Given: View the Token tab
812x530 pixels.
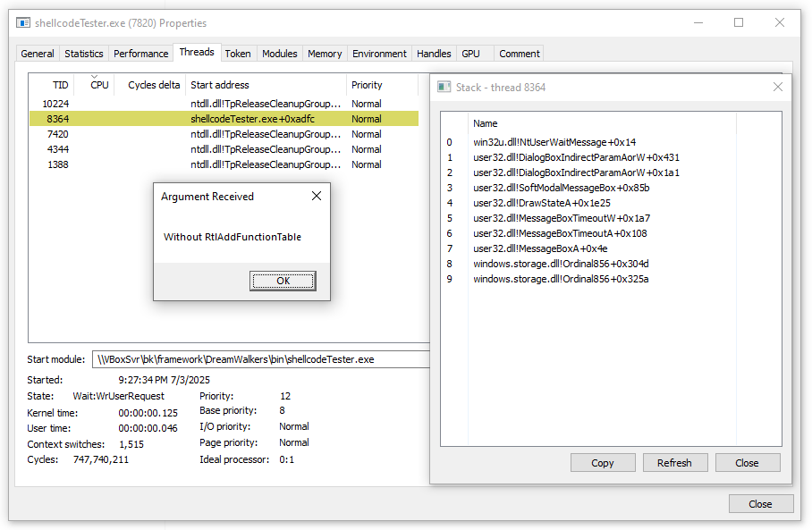Looking at the screenshot, I should pos(237,53).
